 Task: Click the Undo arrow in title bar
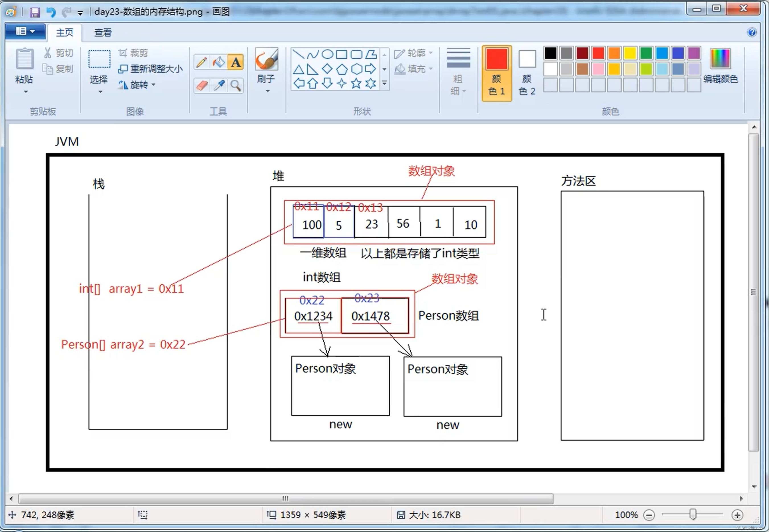pyautogui.click(x=51, y=12)
